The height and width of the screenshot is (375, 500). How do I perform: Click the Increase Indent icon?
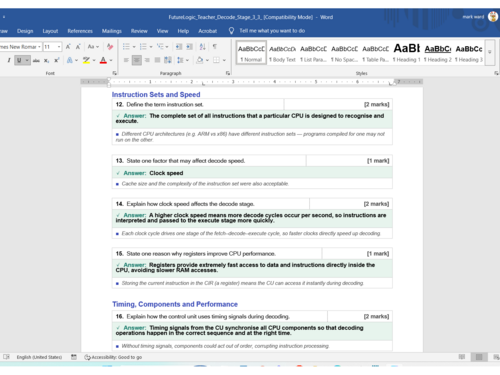tap(189, 47)
